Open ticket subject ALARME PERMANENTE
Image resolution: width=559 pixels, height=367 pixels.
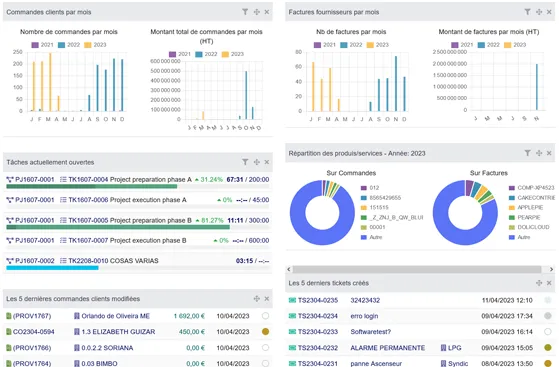pyautogui.click(x=388, y=348)
